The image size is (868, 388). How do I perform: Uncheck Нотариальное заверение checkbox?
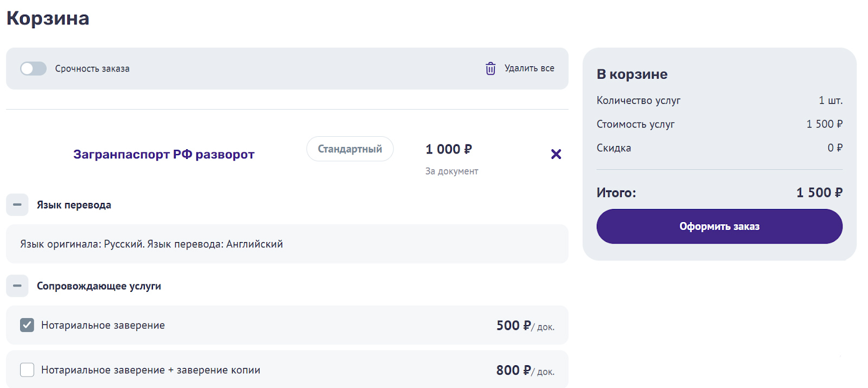pos(27,325)
